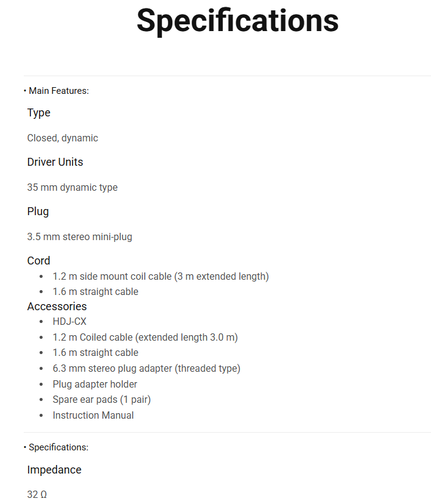Screen dimensions: 431x504
Task: Click the Type heading
Action: pos(39,113)
